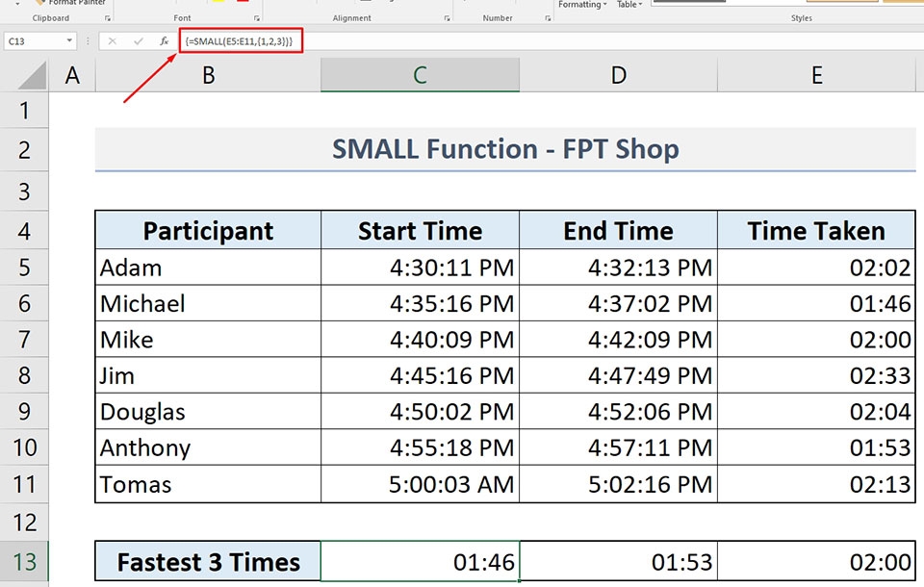Image resolution: width=924 pixels, height=587 pixels.
Task: Click start time '4:45:16 PM'
Action: coord(421,375)
